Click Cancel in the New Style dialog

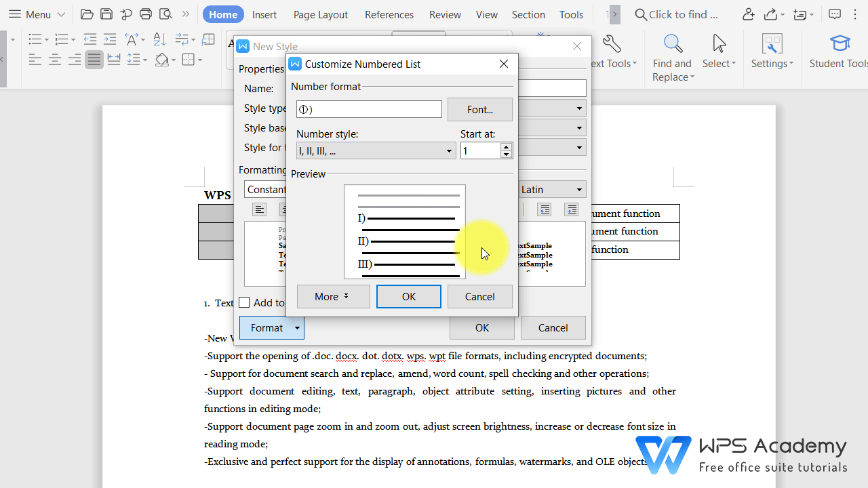[553, 327]
